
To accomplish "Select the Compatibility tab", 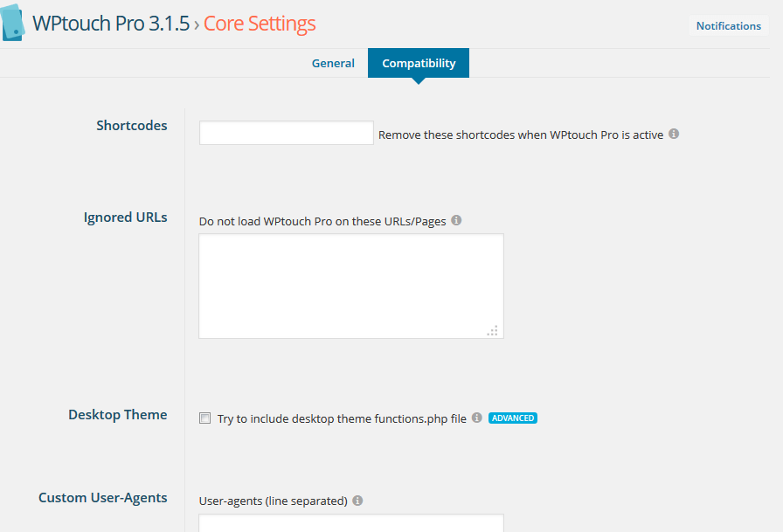I will coord(419,64).
